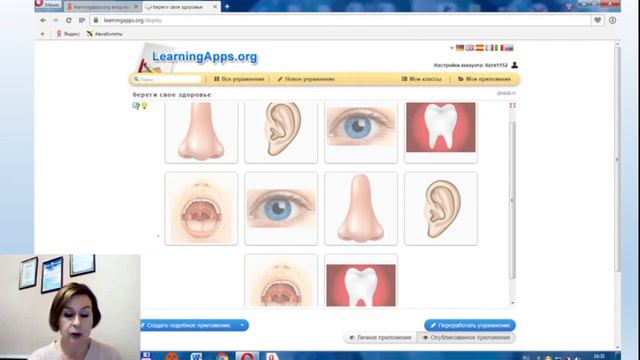Screen dimensions: 640x360
Task: Open the Opera 'Меню' button
Action: tap(48, 4)
